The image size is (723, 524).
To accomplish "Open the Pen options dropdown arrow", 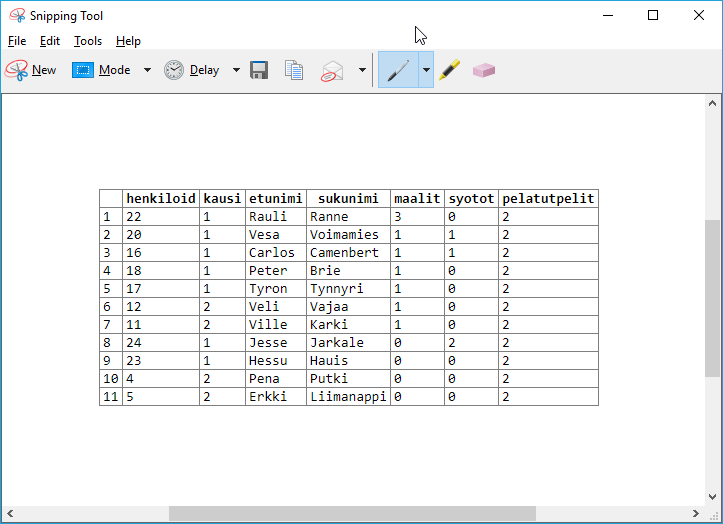I will (426, 70).
